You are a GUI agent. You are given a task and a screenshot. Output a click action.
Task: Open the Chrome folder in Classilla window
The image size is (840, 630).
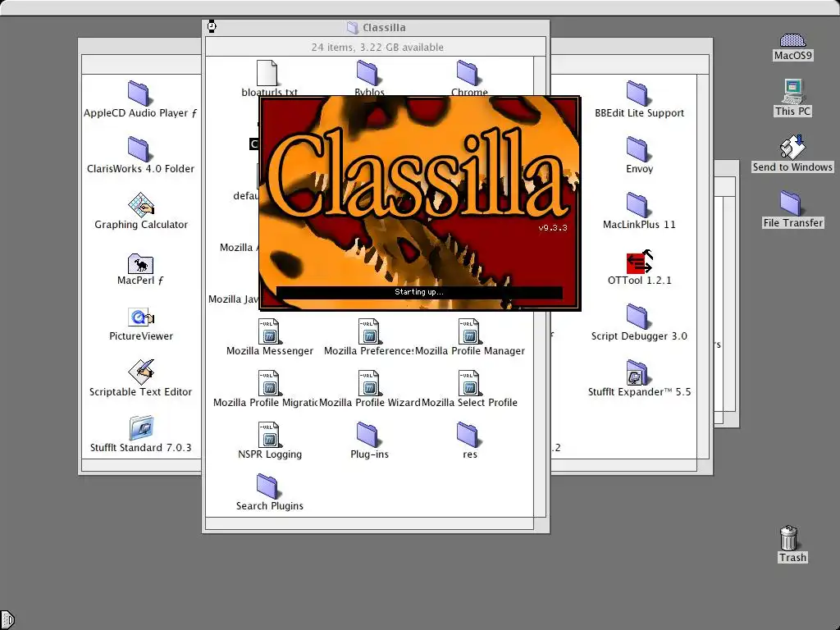468,73
